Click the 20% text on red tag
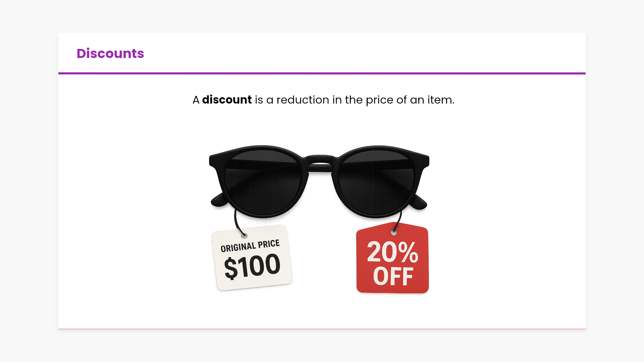This screenshot has width=644, height=362. click(x=392, y=252)
